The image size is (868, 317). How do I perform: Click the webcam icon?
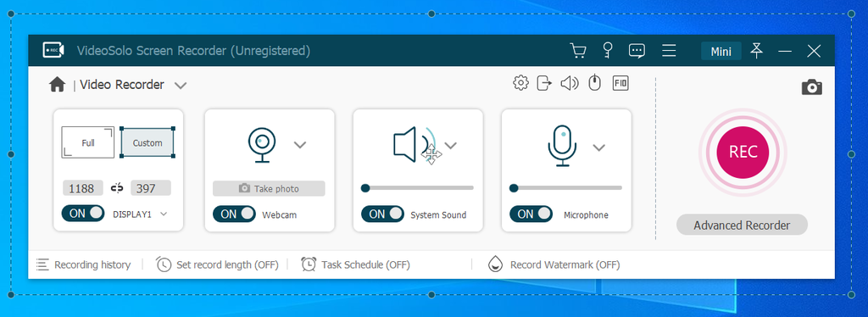click(x=261, y=145)
